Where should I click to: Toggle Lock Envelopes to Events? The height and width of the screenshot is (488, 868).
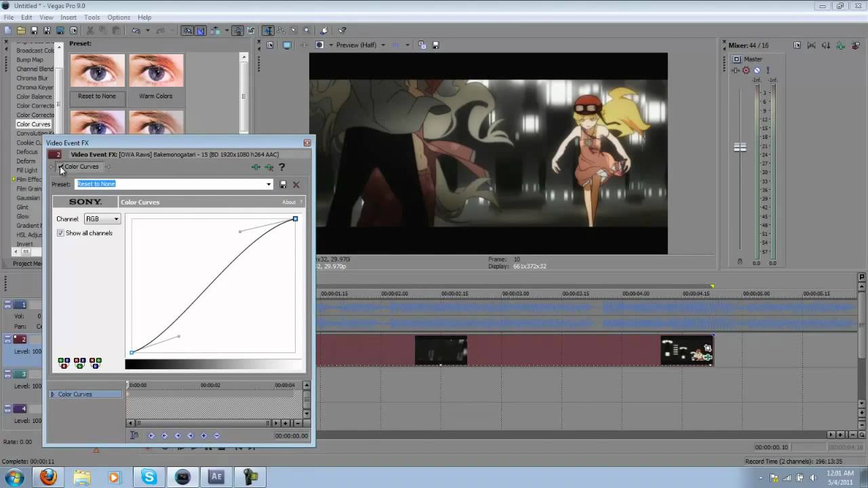(x=238, y=30)
